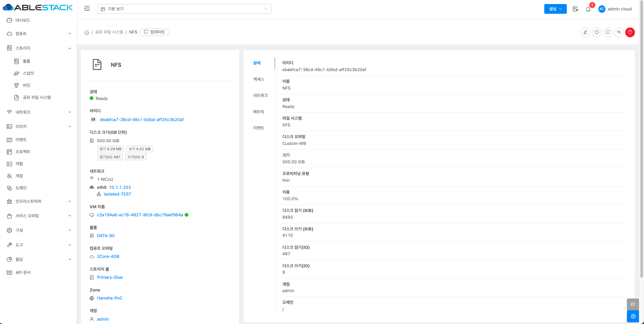Open the blue gear settings button
The width and height of the screenshot is (644, 324).
(633, 316)
